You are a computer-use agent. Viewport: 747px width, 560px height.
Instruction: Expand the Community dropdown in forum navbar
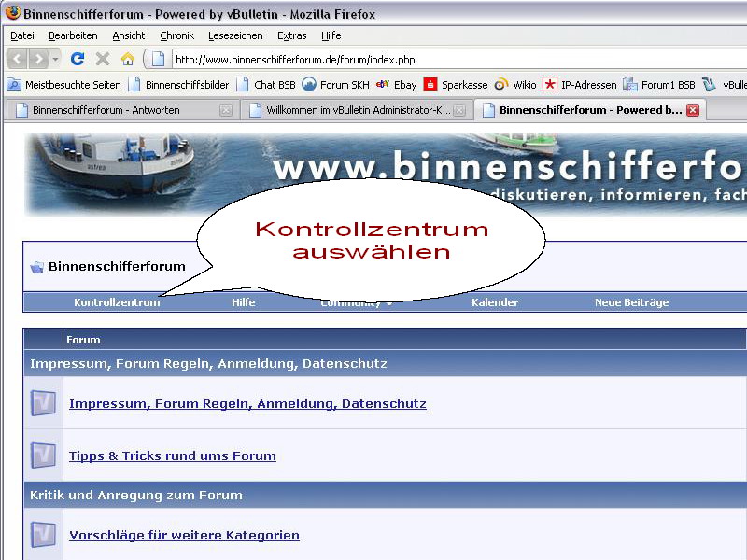(x=388, y=303)
